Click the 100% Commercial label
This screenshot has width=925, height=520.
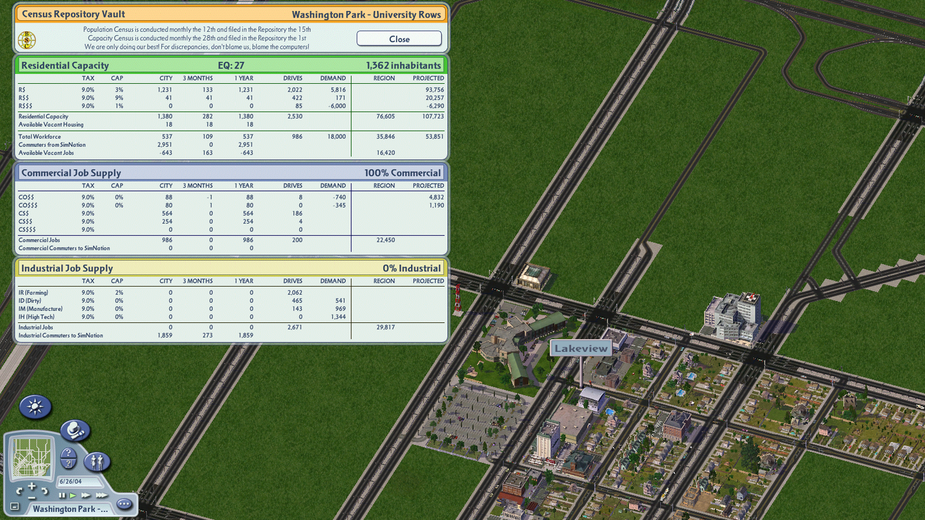402,173
